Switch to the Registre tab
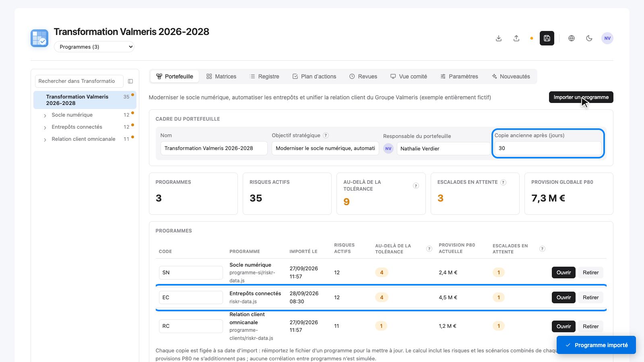Image resolution: width=644 pixels, height=362 pixels. coord(264,76)
